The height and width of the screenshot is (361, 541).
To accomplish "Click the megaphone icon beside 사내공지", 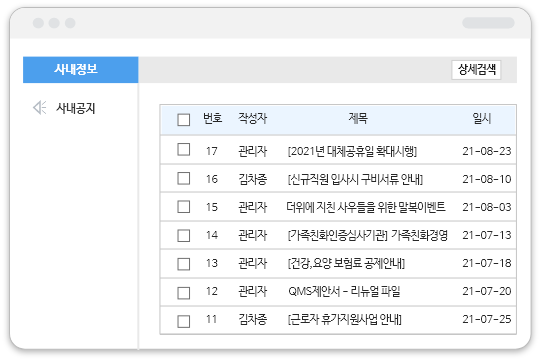I will coord(40,108).
